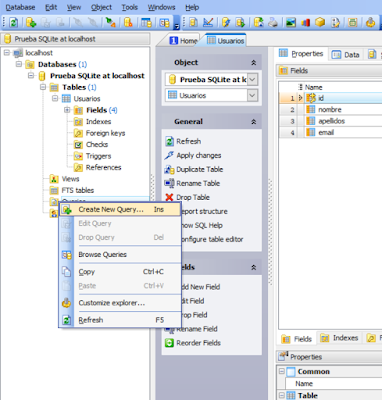Select the email field row
The width and height of the screenshot is (382, 400).
(x=331, y=132)
